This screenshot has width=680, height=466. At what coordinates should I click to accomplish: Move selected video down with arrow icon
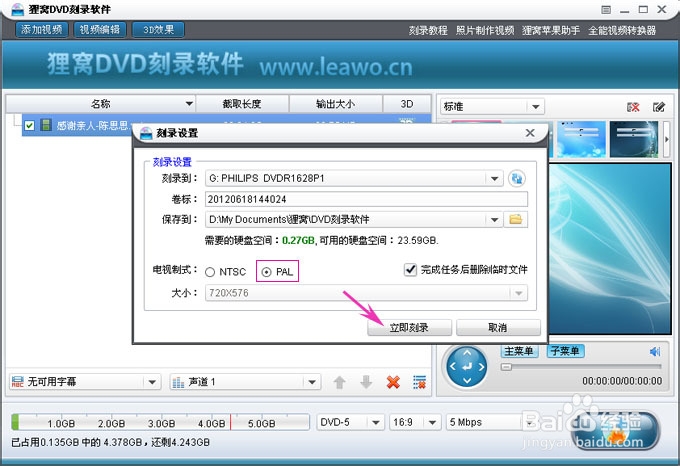[366, 382]
